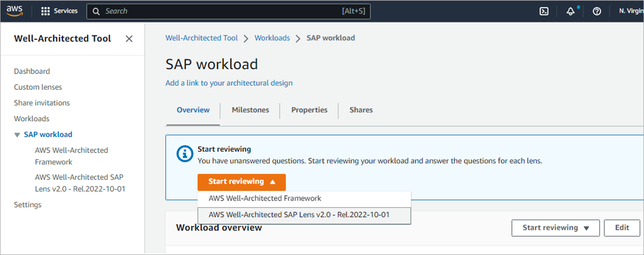Collapse the SAP workload tree item
The image size is (644, 255).
coord(18,135)
